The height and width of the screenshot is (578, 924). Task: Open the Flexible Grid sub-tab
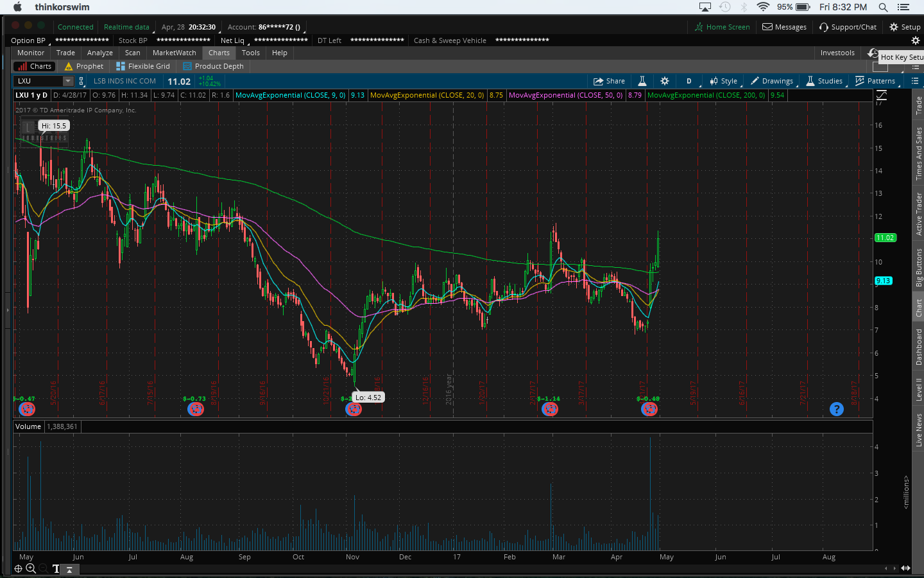(x=143, y=66)
